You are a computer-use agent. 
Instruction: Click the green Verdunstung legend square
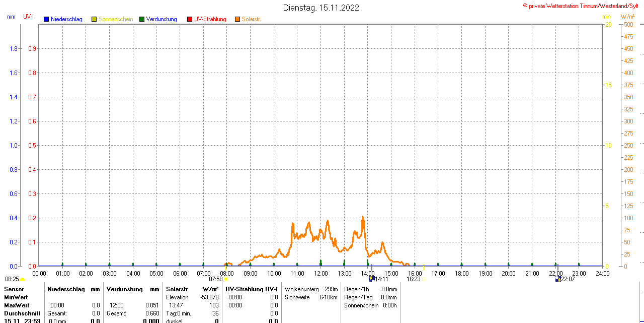(142, 19)
